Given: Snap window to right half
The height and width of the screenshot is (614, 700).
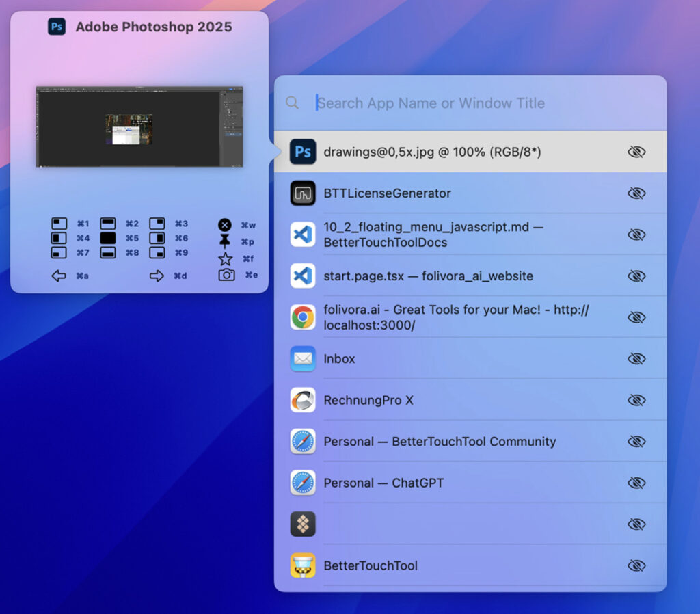Looking at the screenshot, I should [159, 238].
